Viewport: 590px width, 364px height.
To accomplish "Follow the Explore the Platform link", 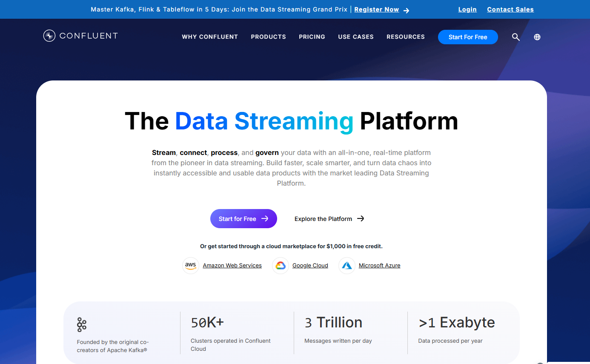I will pyautogui.click(x=324, y=219).
